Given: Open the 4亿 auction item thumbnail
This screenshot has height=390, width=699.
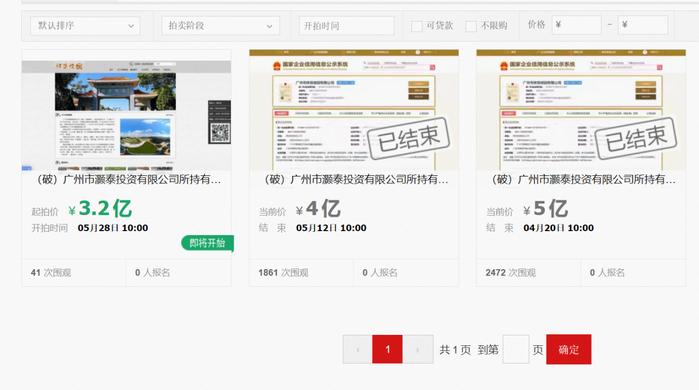Looking at the screenshot, I should coord(354,110).
